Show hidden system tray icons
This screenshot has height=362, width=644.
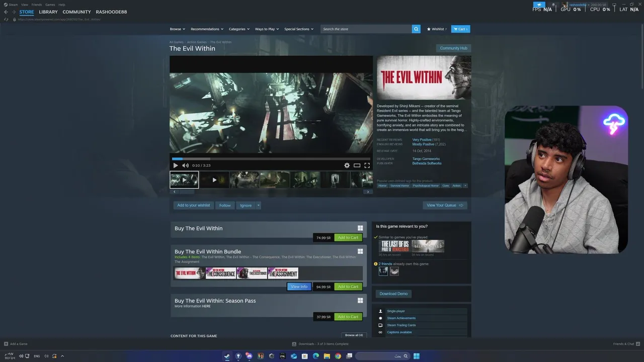coord(62,356)
